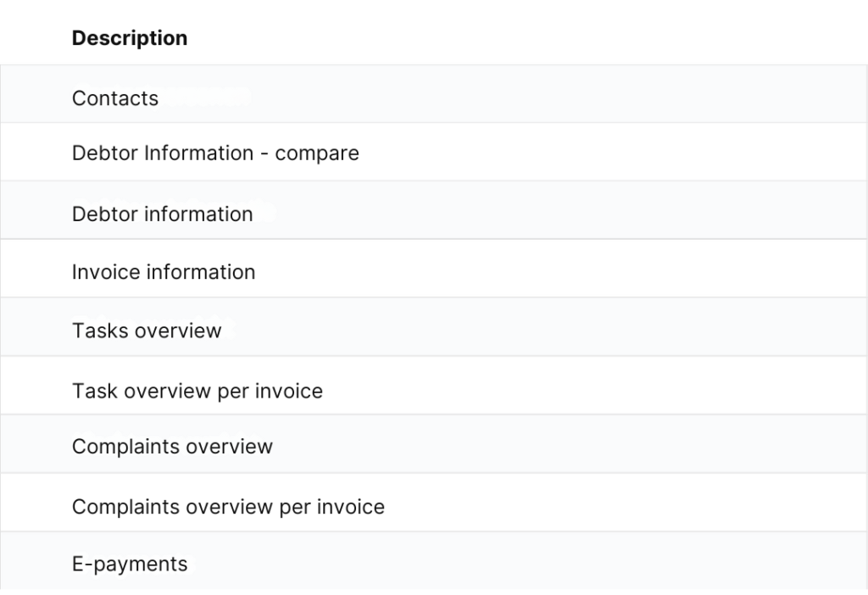Select the Debtor Information - compare entry
Image resolution: width=868 pixels, height=595 pixels.
click(215, 153)
